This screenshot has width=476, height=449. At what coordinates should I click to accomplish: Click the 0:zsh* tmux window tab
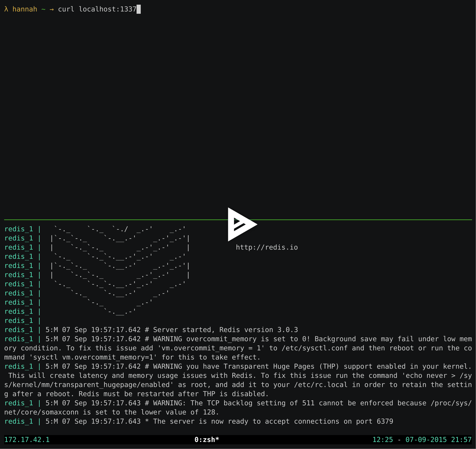207,440
